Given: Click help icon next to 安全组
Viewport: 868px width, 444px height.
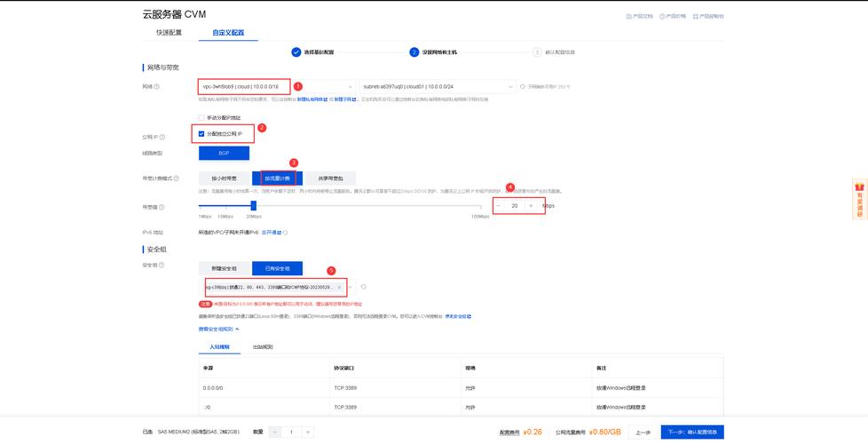Looking at the screenshot, I should pos(162,266).
